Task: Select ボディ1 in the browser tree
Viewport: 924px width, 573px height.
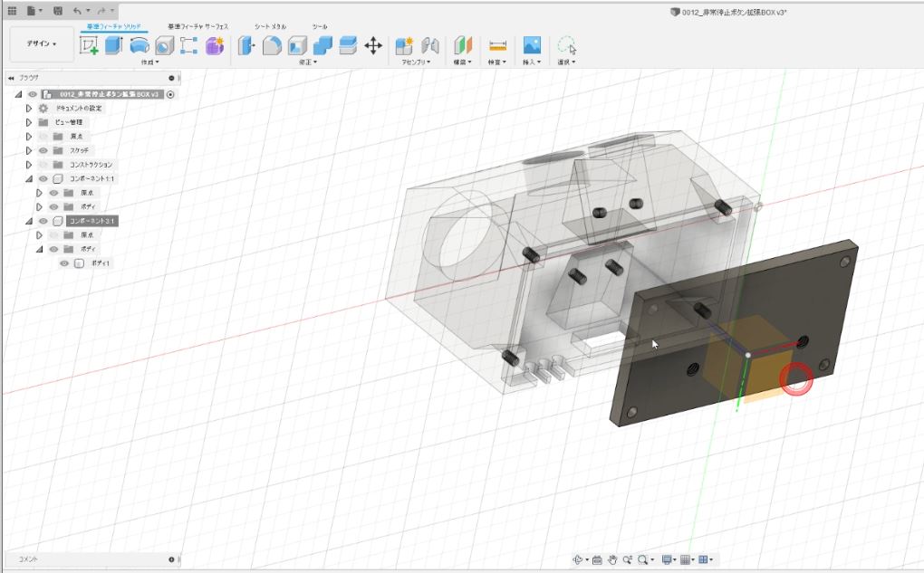Action: (x=101, y=263)
